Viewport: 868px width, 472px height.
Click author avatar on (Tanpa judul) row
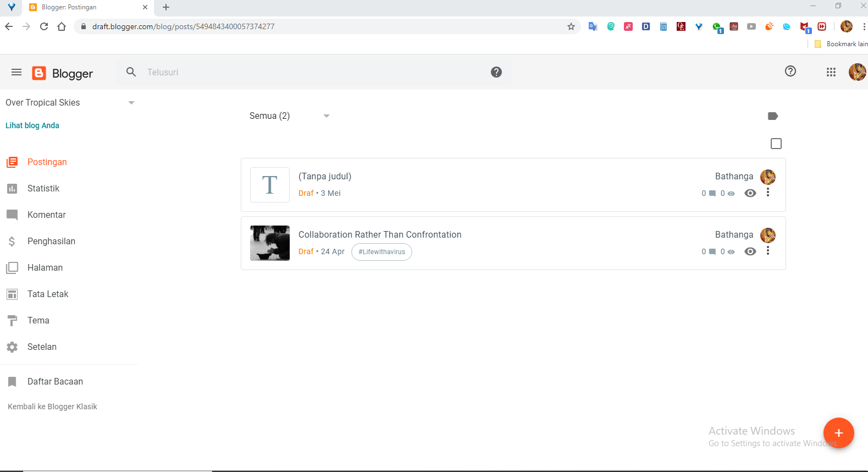click(768, 177)
